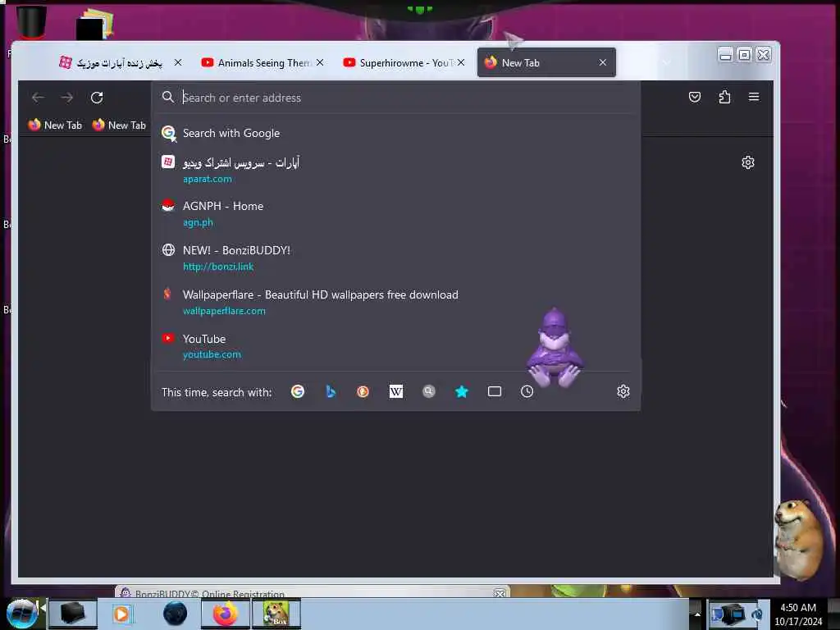Search this time with Wikipedia icon
The image size is (840, 630).
click(x=396, y=391)
